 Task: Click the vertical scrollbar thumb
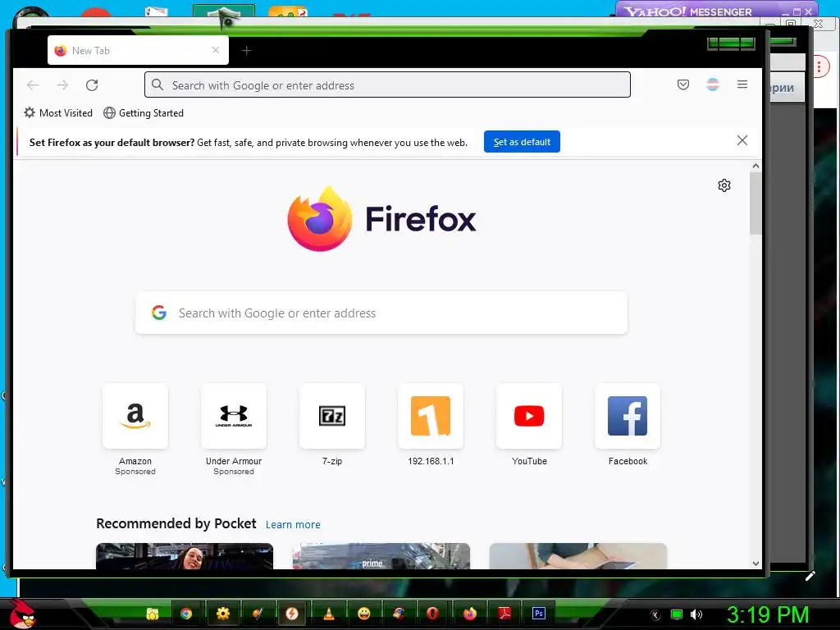point(756,203)
